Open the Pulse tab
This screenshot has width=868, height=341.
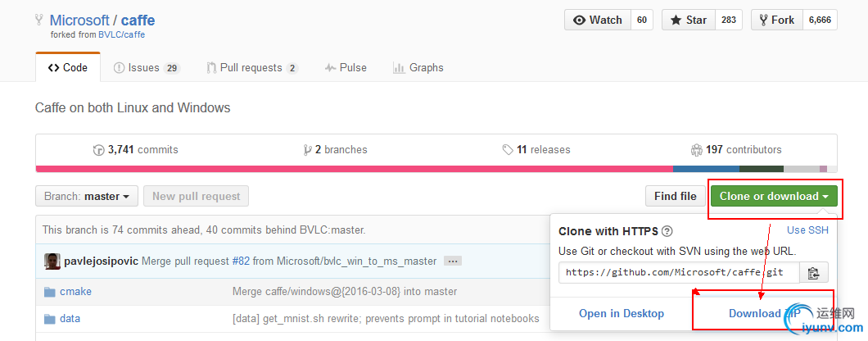(346, 68)
